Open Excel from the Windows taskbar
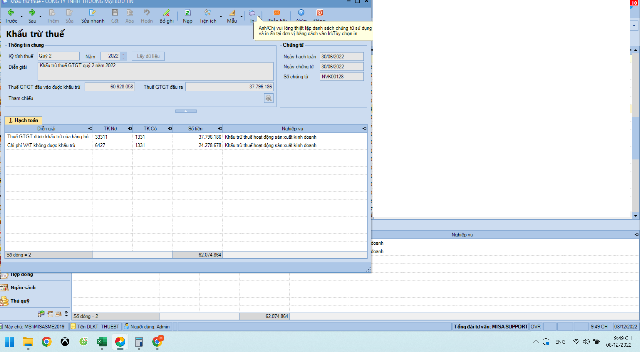 102,342
